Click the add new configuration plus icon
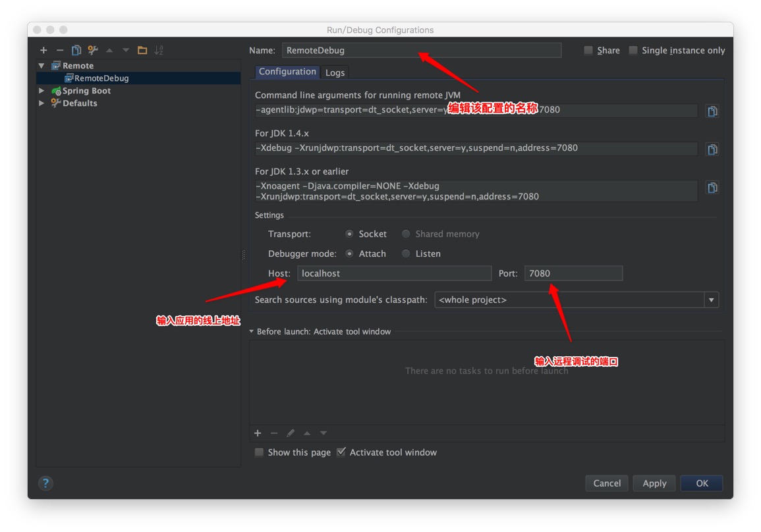The image size is (761, 532). (43, 50)
